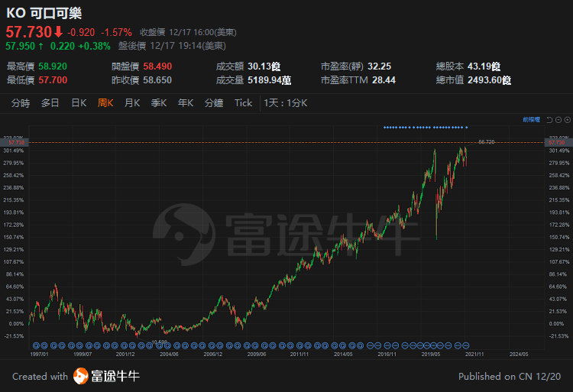Select the 日K daily candlestick tab

pyautogui.click(x=79, y=103)
